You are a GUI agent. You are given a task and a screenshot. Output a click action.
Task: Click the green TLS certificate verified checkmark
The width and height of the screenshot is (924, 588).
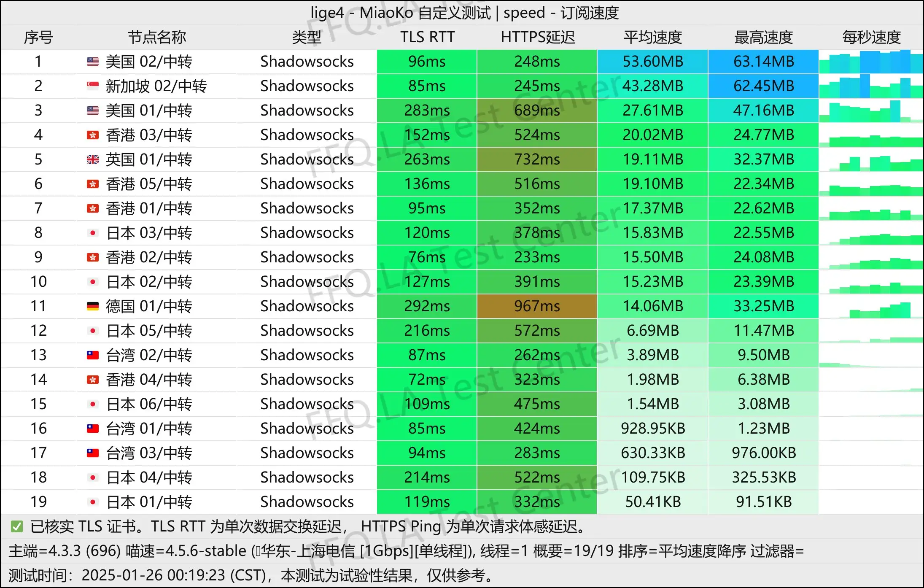pyautogui.click(x=16, y=526)
